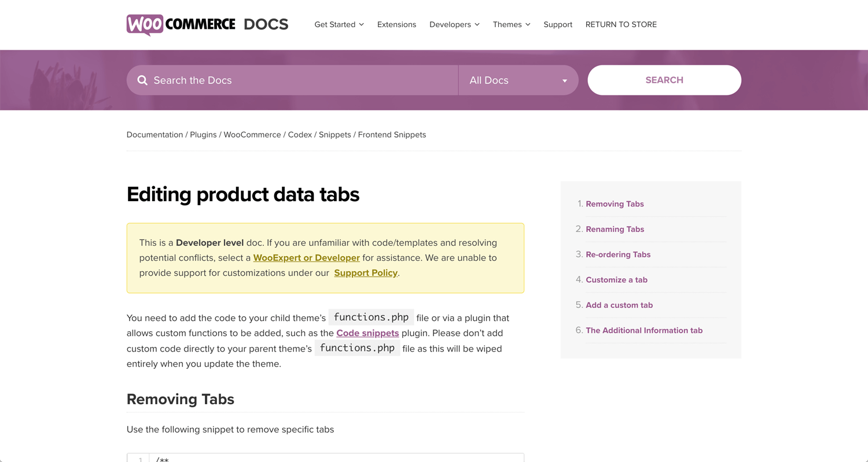Image resolution: width=868 pixels, height=462 pixels.
Task: Jump to Renaming Tabs in contents
Action: (x=615, y=230)
